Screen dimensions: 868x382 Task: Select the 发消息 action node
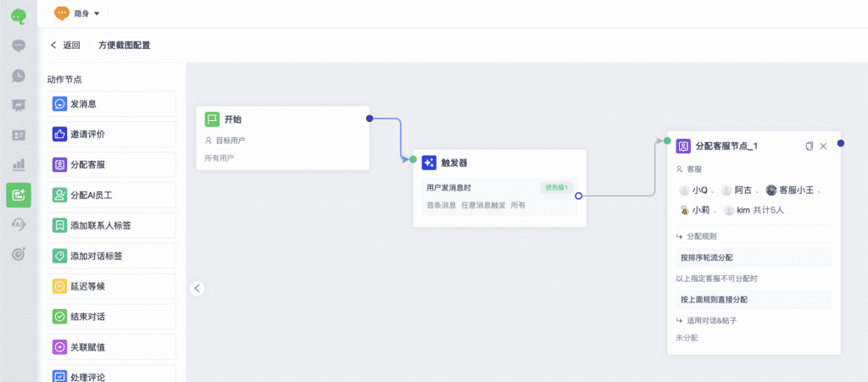[111, 104]
